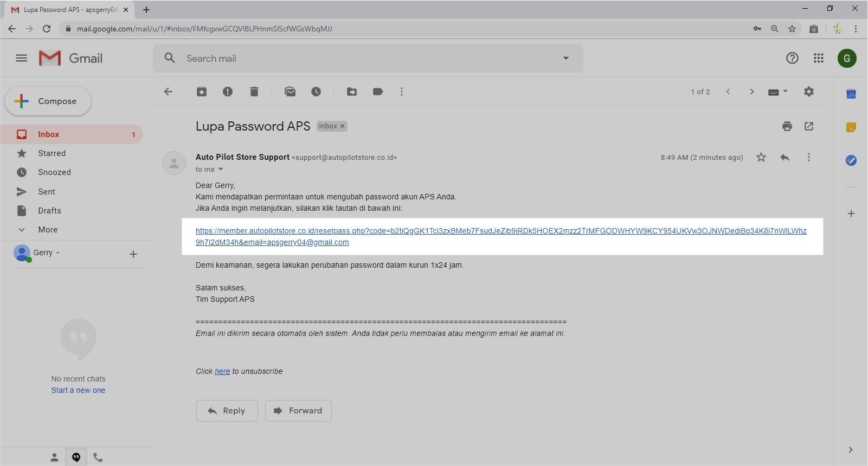
Task: Toggle the main menu hamburger sidebar
Action: tap(22, 58)
